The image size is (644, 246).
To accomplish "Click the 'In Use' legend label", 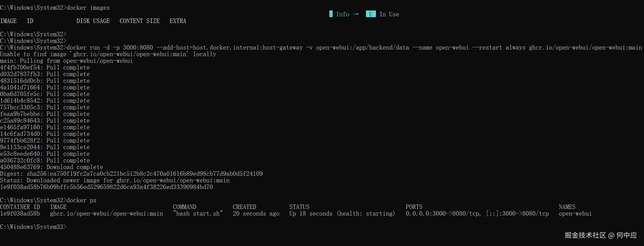I will point(389,14).
